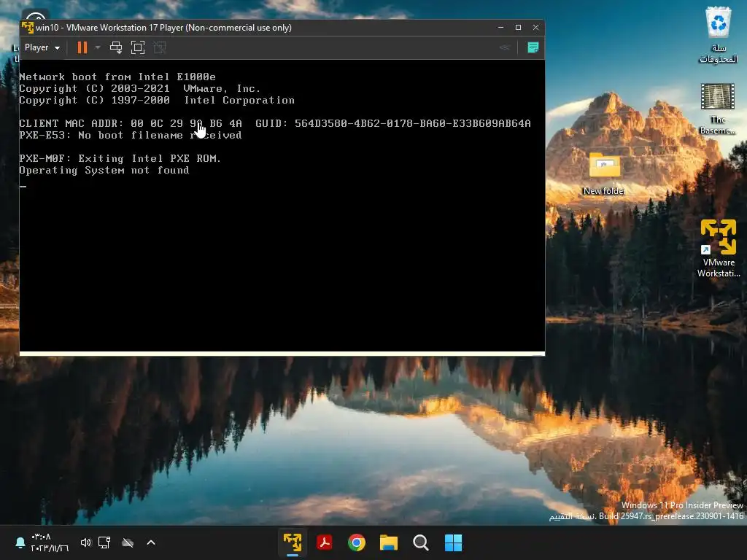Open Search from the taskbar
Image resolution: width=747 pixels, height=560 pixels.
coord(421,542)
